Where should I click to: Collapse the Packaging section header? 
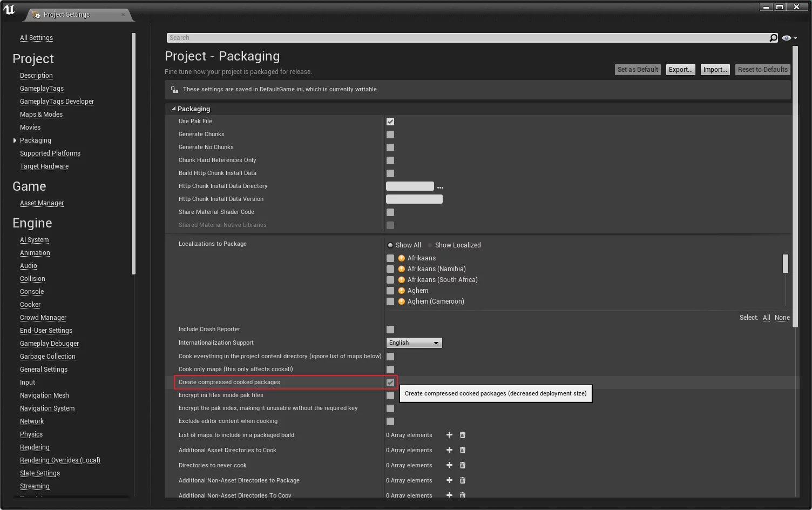click(174, 109)
